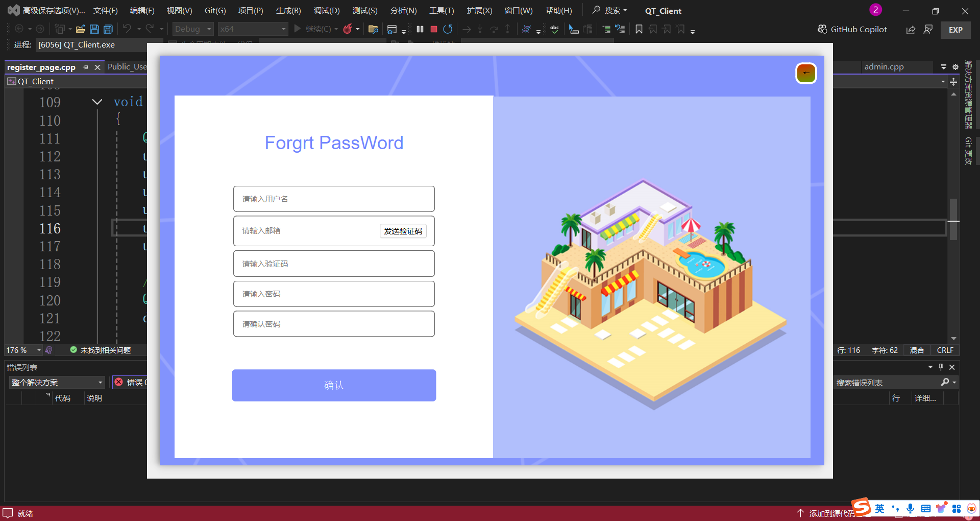Click the red Stop Debugging icon
Image resolution: width=980 pixels, height=521 pixels.
(x=434, y=29)
